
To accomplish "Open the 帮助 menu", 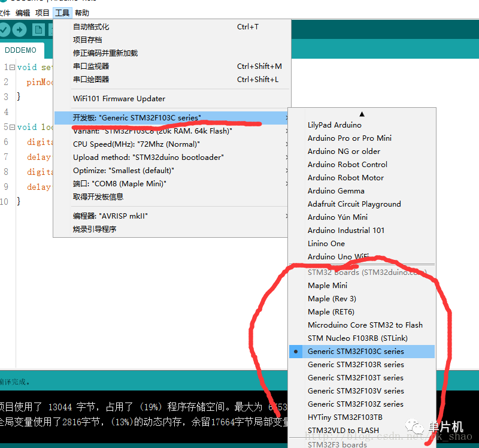I will click(82, 13).
